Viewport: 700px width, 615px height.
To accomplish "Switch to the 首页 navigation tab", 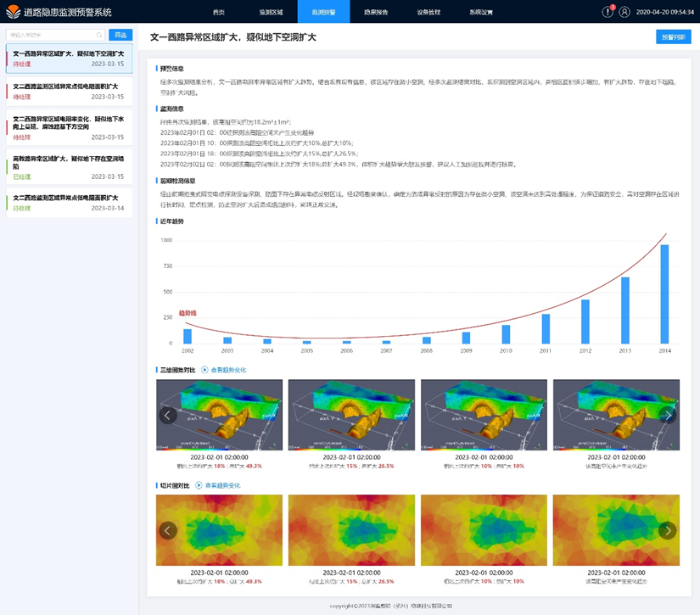I will 219,13.
